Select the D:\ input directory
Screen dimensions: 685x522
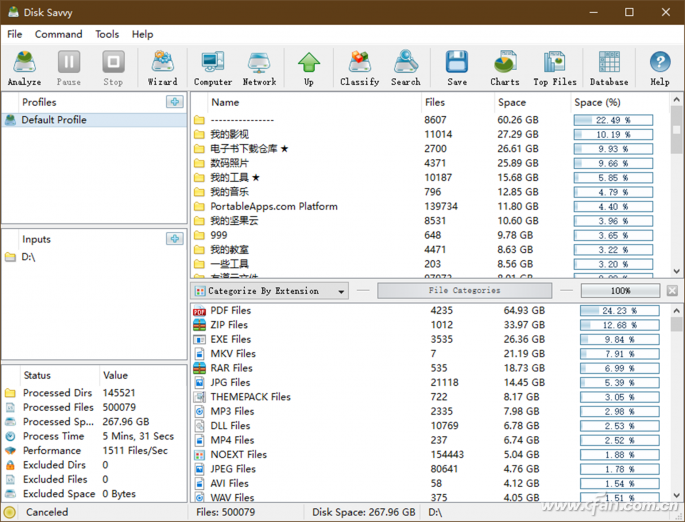click(94, 257)
